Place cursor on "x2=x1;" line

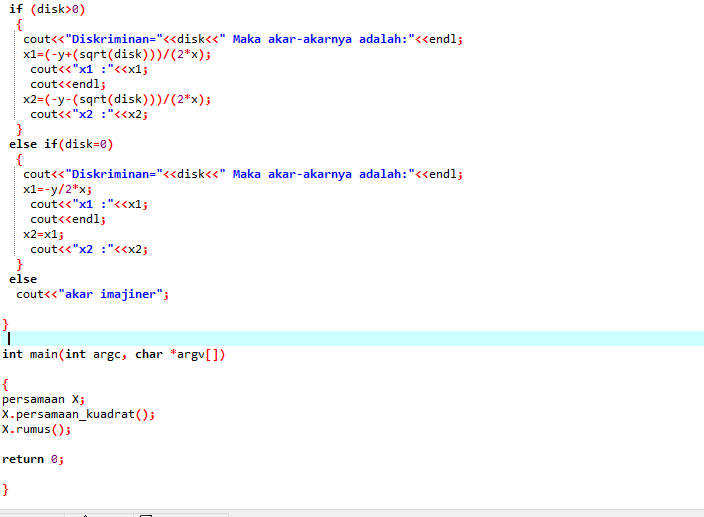pos(44,234)
